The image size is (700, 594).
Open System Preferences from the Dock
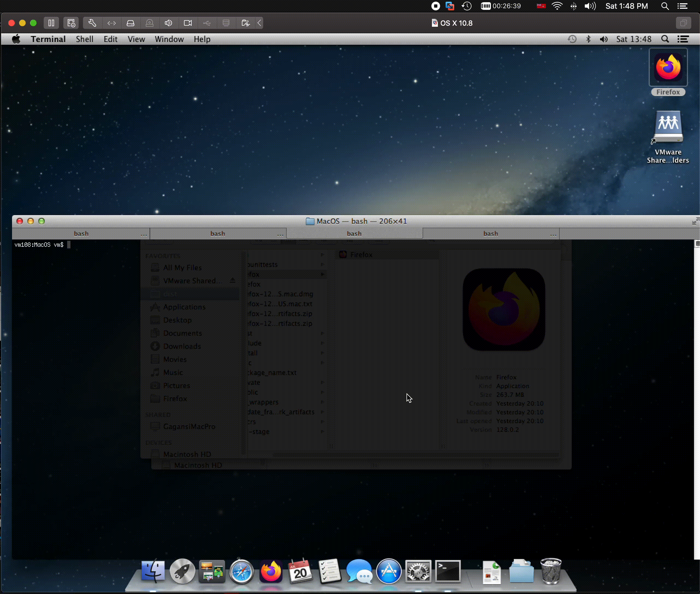click(x=418, y=571)
